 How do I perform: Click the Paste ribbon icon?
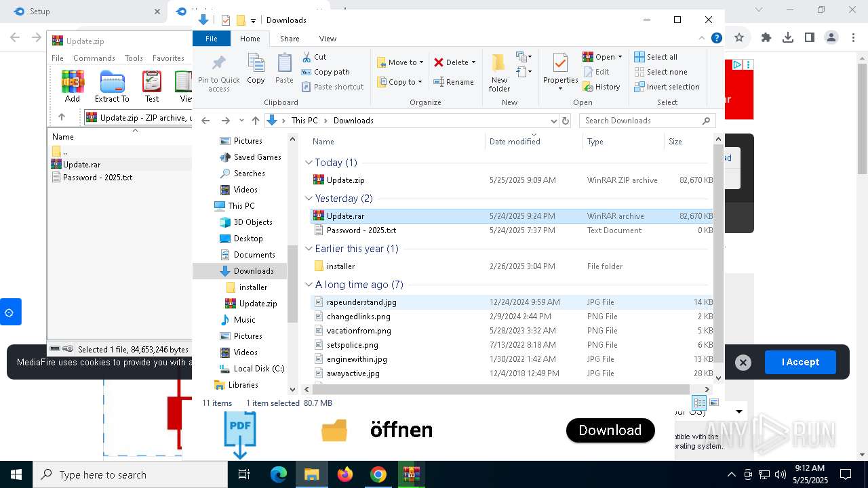coord(284,69)
